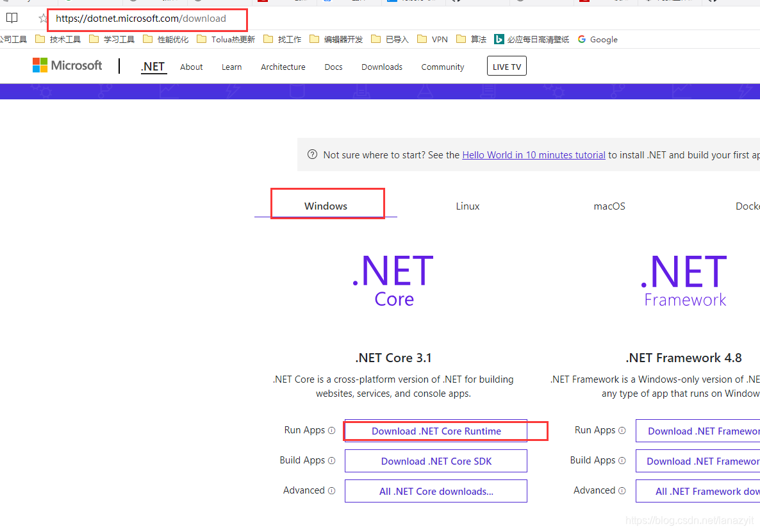Screen dimensions: 760x532
Task: Click info icon next to .NET Core Run Apps
Action: (x=331, y=431)
